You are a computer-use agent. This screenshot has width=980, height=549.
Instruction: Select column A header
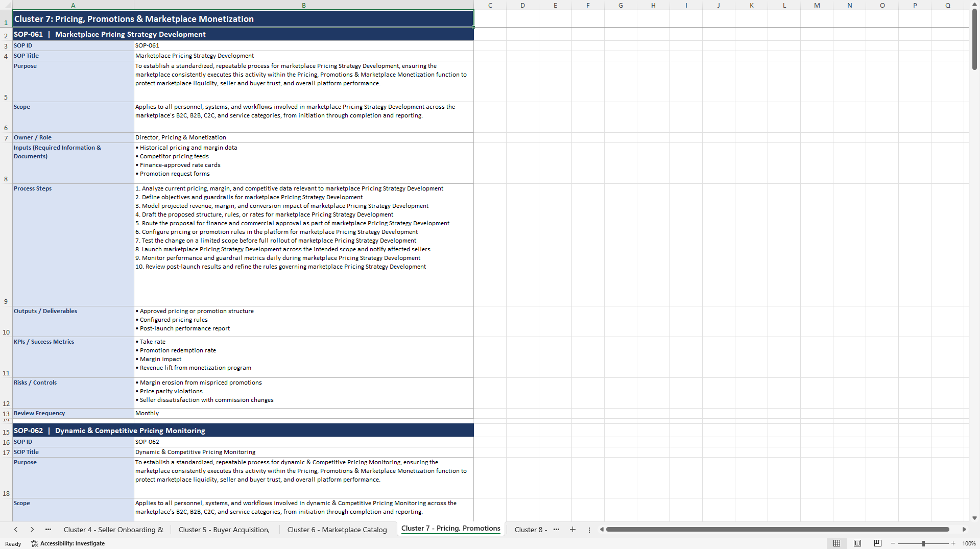[x=73, y=5]
